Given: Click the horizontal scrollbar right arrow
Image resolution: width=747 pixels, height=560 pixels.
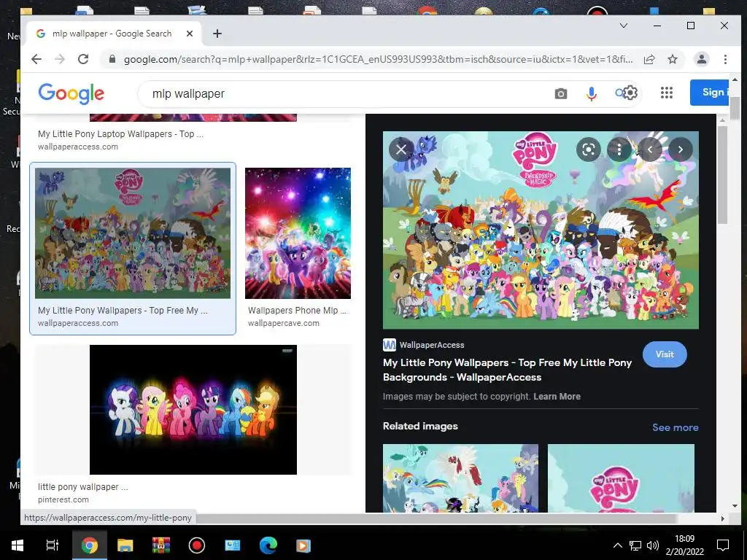Looking at the screenshot, I should click(722, 518).
